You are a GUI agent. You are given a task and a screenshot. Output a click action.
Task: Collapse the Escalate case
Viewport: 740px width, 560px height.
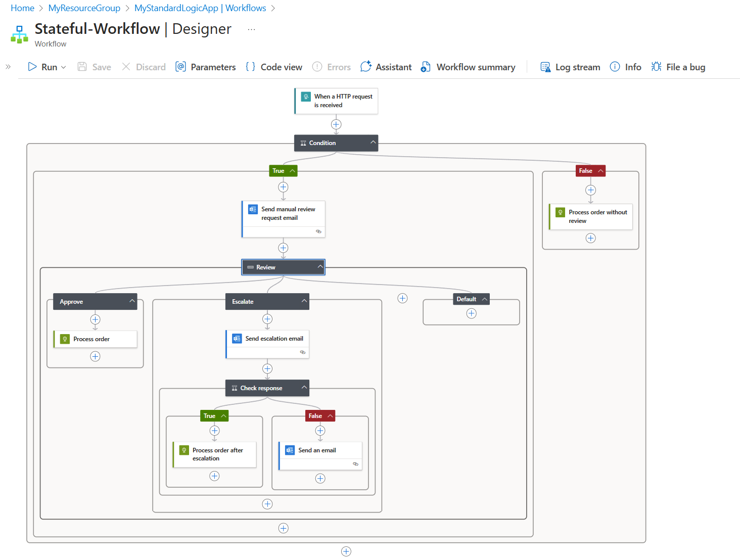coord(303,301)
